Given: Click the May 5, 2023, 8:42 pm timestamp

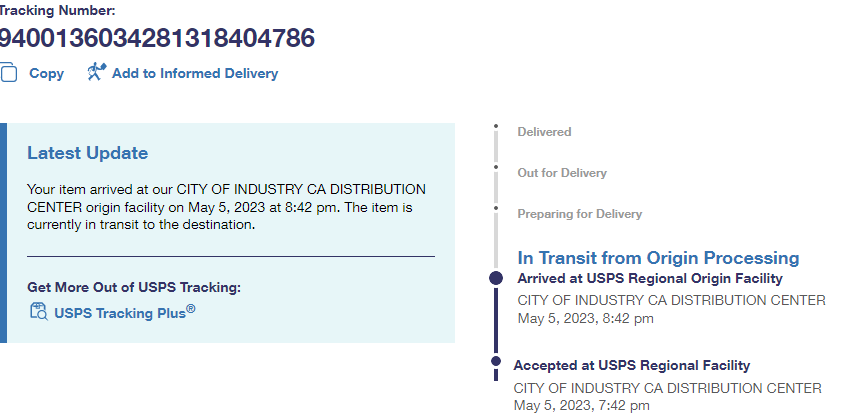Looking at the screenshot, I should pyautogui.click(x=585, y=319).
